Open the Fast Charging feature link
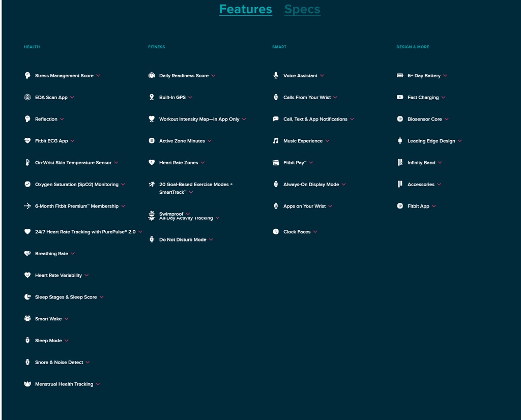 point(423,97)
